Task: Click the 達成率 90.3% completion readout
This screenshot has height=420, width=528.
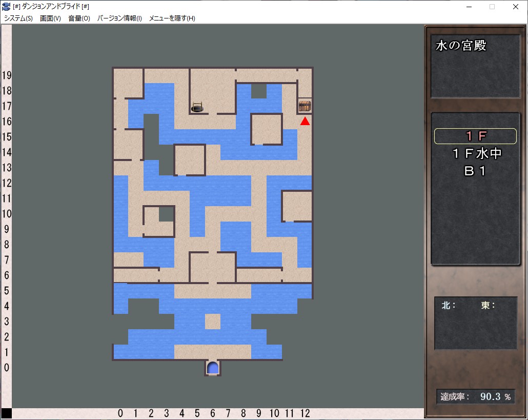Action: coord(476,396)
